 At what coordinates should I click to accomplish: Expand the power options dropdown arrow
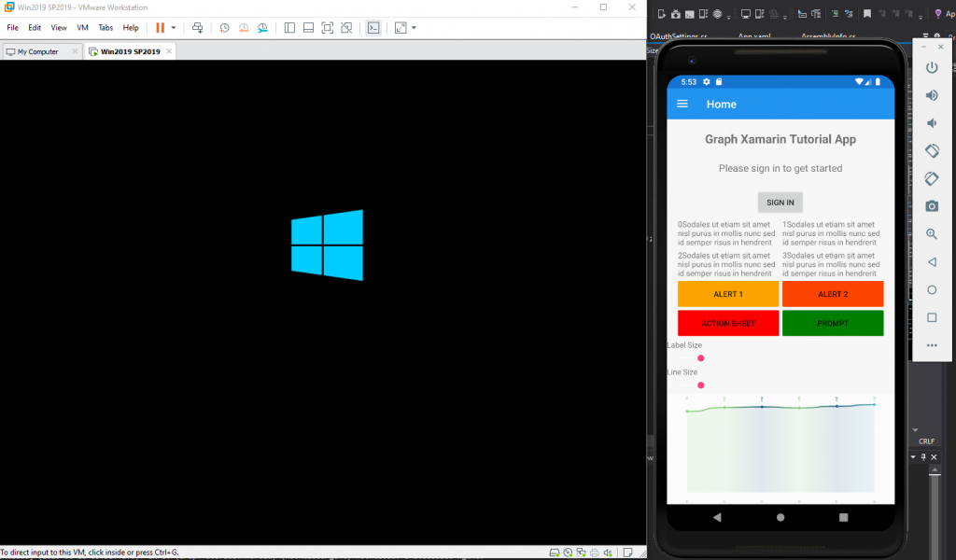[173, 27]
